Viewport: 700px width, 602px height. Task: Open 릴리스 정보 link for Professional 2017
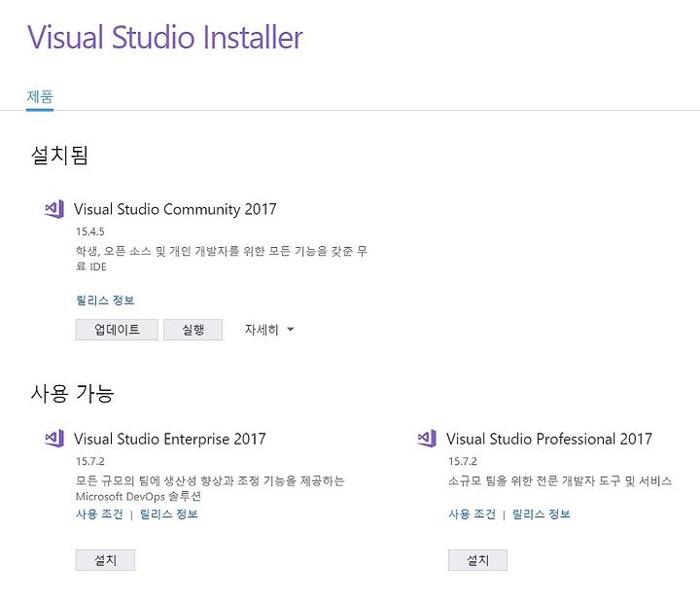coord(542,514)
